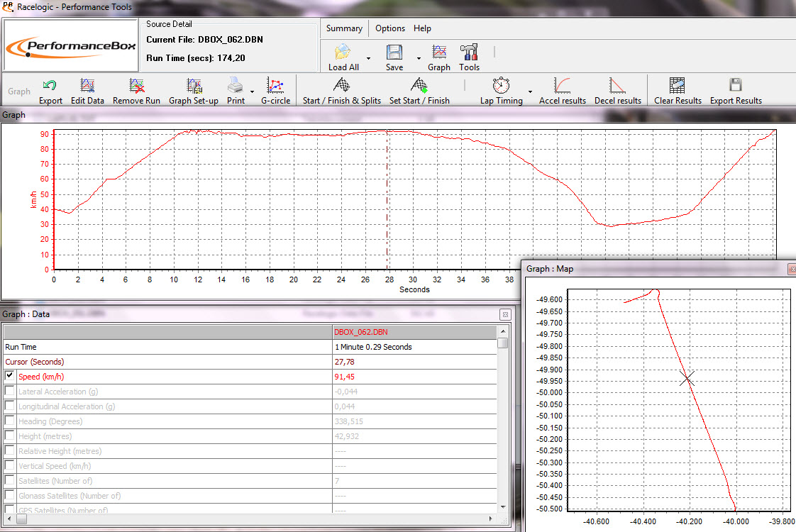The image size is (796, 532).
Task: Tick the Height (metres) checkbox
Action: point(9,436)
